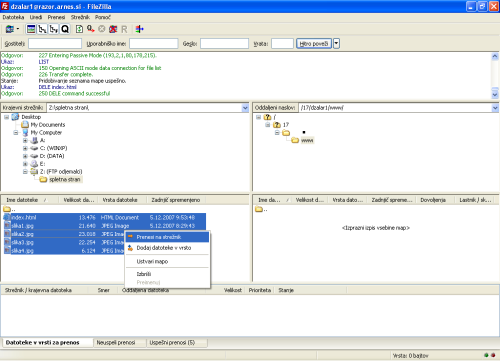This screenshot has height=361, width=500.
Task: Click the Uporabniško ime input field
Action: (154, 44)
